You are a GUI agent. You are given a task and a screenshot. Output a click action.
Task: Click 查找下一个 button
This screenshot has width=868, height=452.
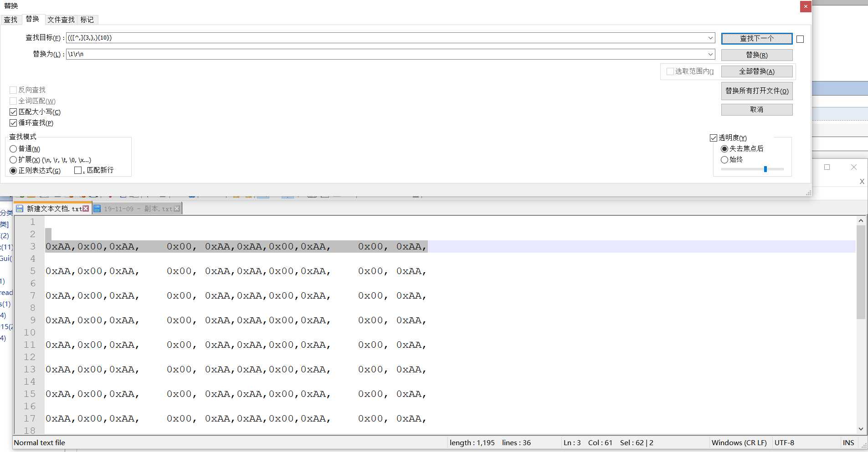[x=757, y=39]
